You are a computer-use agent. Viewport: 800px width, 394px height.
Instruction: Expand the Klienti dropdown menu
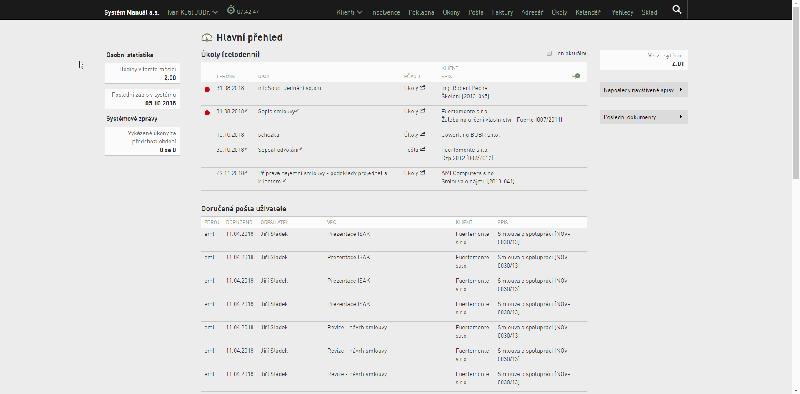click(x=349, y=12)
